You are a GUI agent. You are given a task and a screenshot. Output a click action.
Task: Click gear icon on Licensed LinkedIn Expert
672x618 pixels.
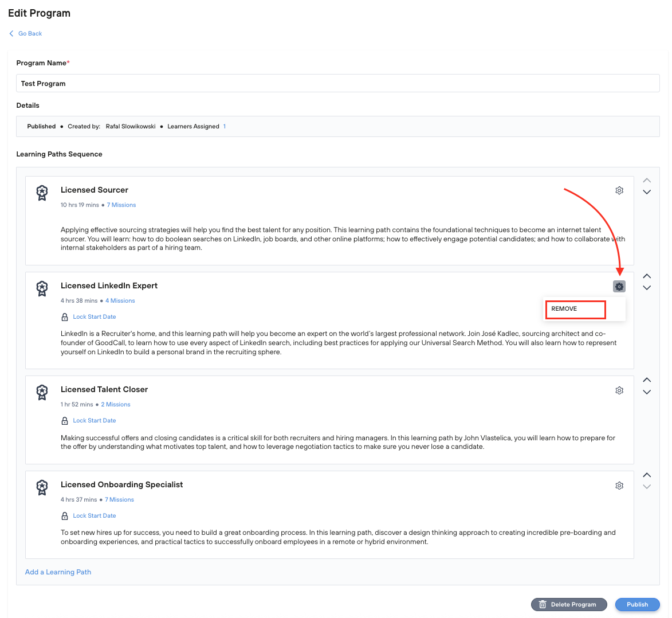(619, 286)
